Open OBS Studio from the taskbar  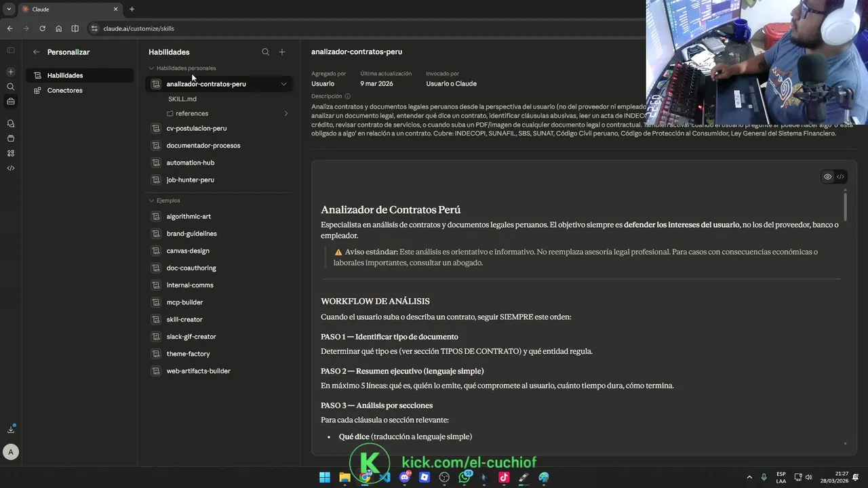(444, 477)
